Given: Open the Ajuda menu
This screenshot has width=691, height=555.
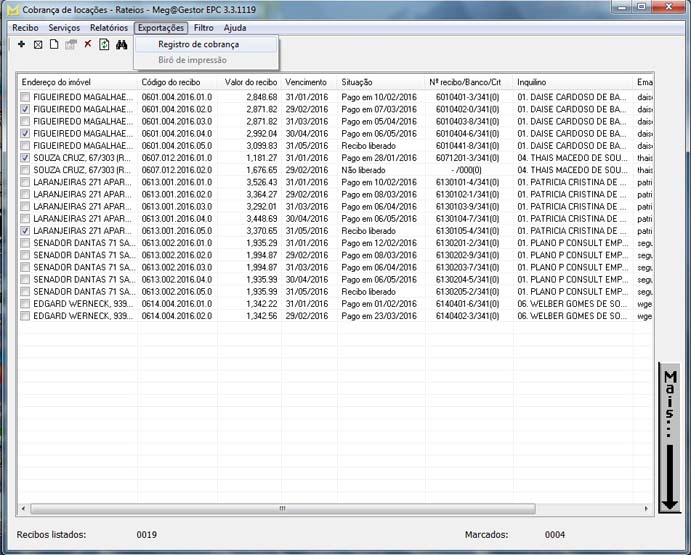Looking at the screenshot, I should [x=234, y=28].
